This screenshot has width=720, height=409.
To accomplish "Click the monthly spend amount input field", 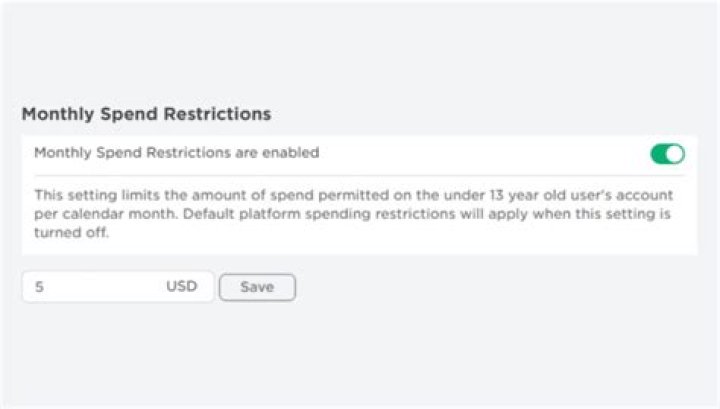I will [x=95, y=287].
